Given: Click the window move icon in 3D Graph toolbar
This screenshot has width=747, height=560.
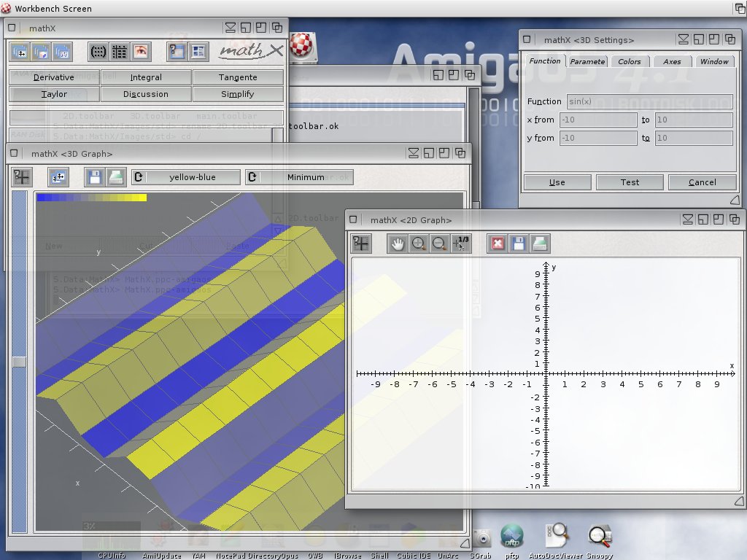Looking at the screenshot, I should click(x=58, y=177).
